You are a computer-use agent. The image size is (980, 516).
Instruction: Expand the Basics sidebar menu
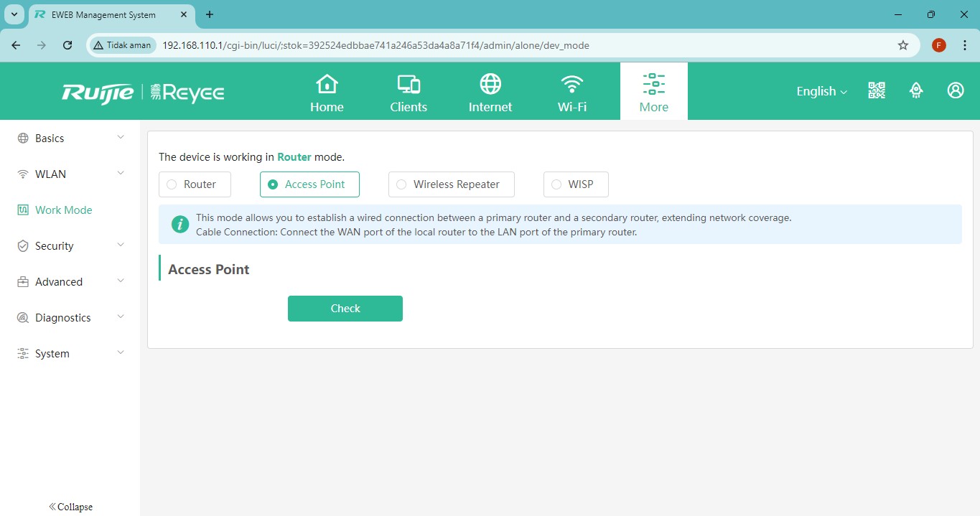70,139
